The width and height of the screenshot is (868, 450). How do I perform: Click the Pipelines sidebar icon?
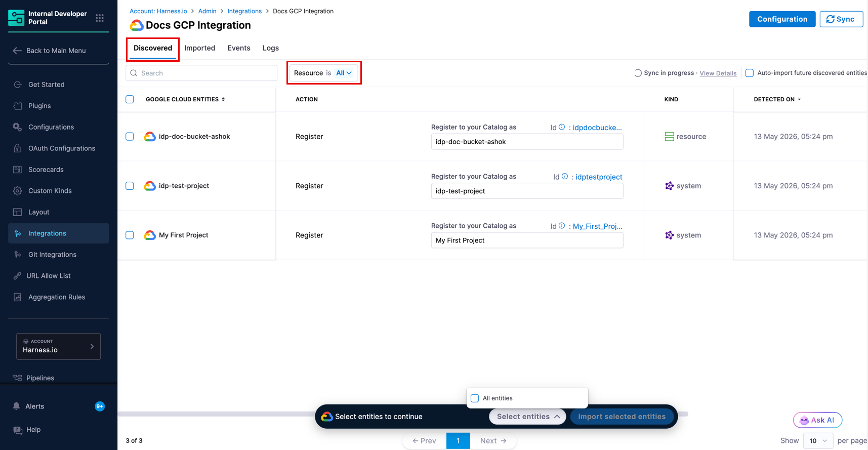tap(18, 378)
